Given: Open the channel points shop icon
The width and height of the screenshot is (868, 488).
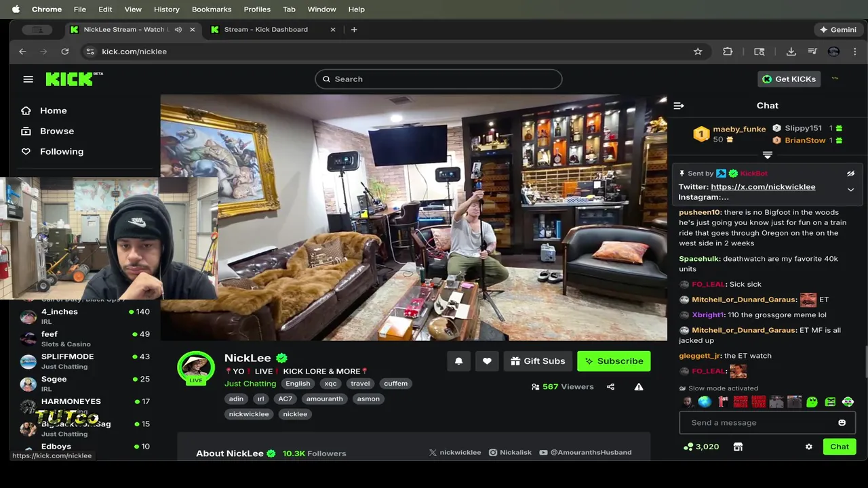Looking at the screenshot, I should [x=738, y=447].
